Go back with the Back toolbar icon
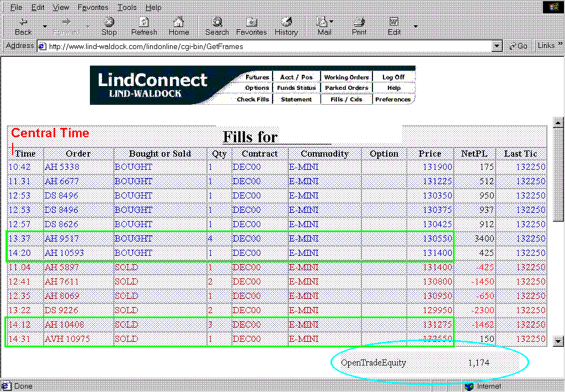 (x=23, y=26)
